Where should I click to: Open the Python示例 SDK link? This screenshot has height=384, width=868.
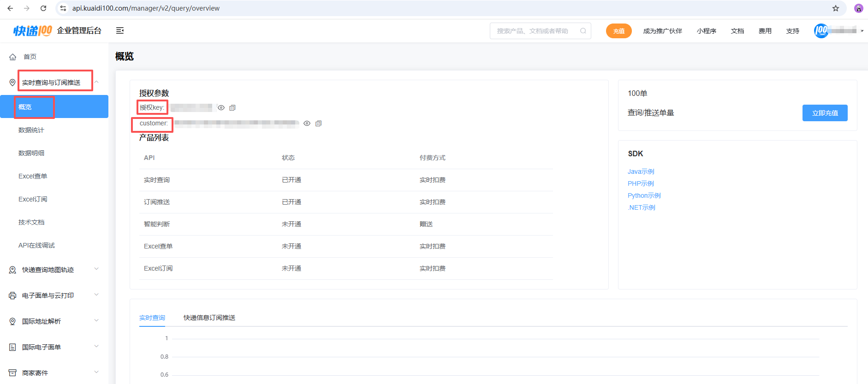644,195
